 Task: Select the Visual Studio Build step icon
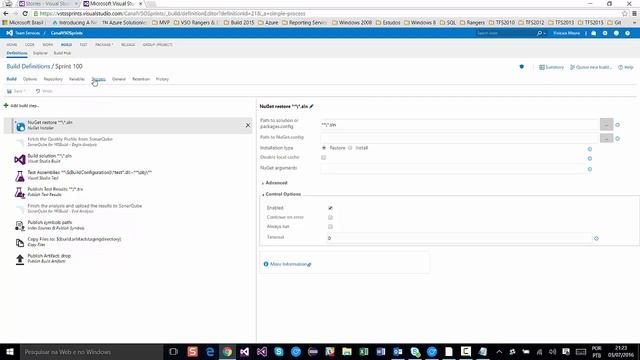point(20,159)
